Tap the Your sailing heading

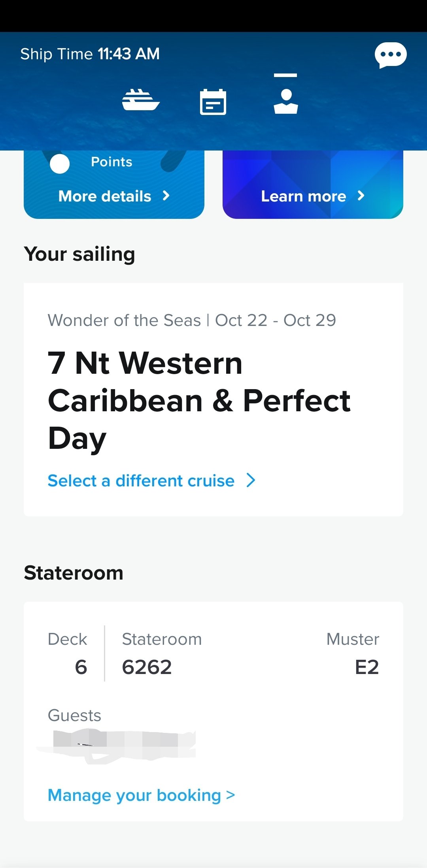79,254
